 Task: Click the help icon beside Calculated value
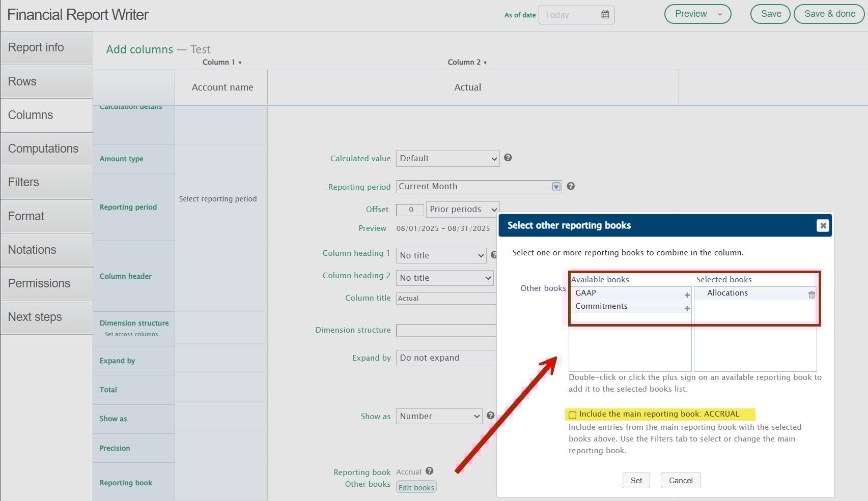pyautogui.click(x=508, y=158)
